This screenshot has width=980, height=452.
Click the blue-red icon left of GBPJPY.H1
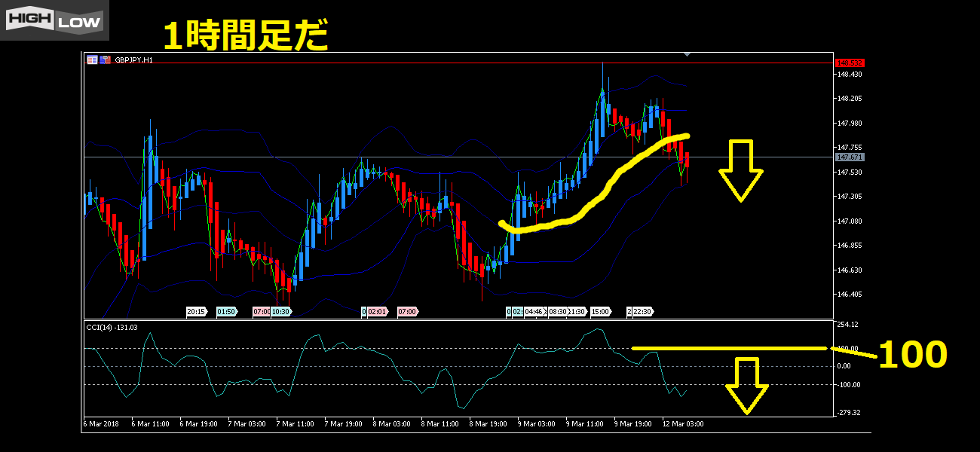106,60
